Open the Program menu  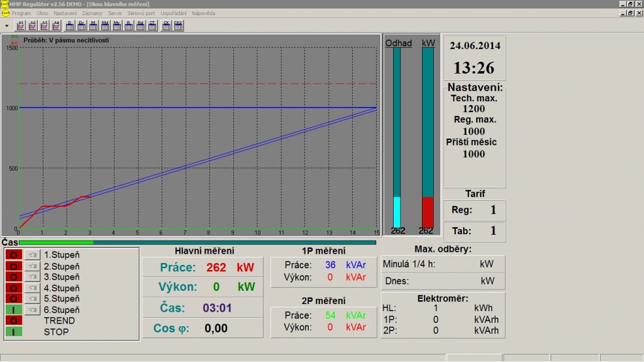point(21,13)
